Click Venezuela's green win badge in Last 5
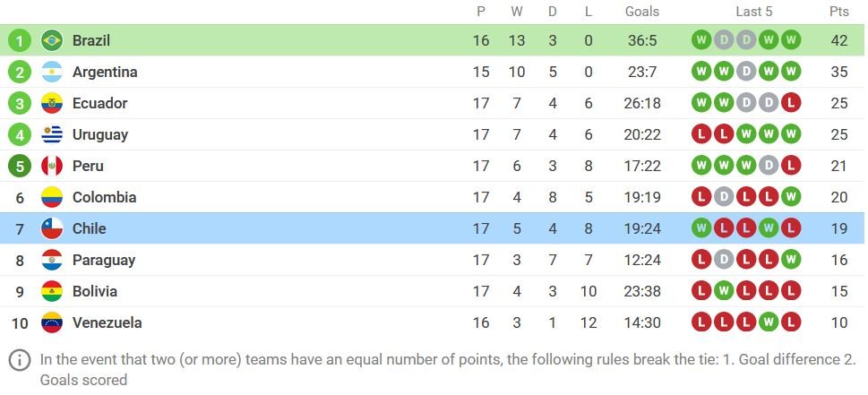The width and height of the screenshot is (868, 395). [x=768, y=322]
